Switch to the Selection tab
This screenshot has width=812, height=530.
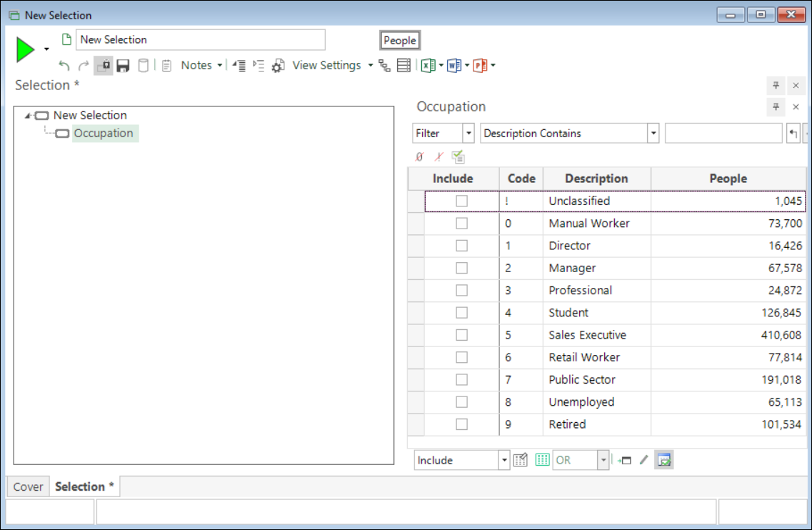click(x=84, y=487)
